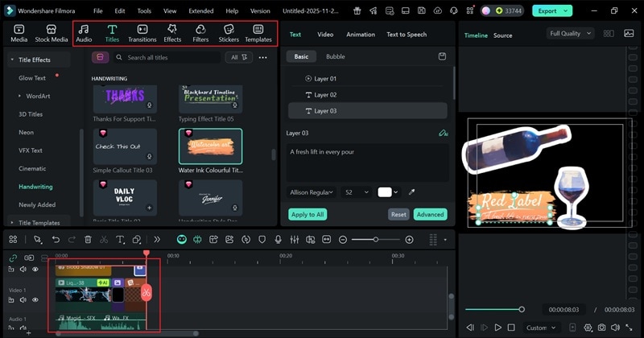Open the Export dropdown arrow

[x=566, y=11]
